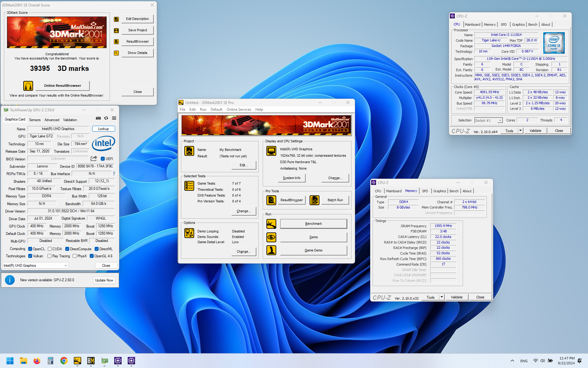Expand Tools dropdown arrow in CPU-Z x32
Viewport: 588px width, 368px height.
tap(441, 297)
